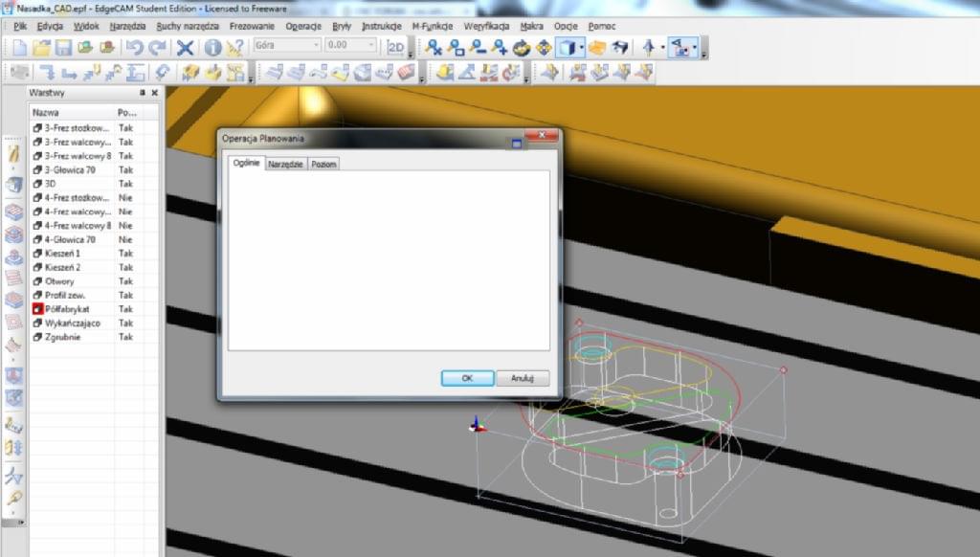Open the Pomoc menu

tap(602, 26)
